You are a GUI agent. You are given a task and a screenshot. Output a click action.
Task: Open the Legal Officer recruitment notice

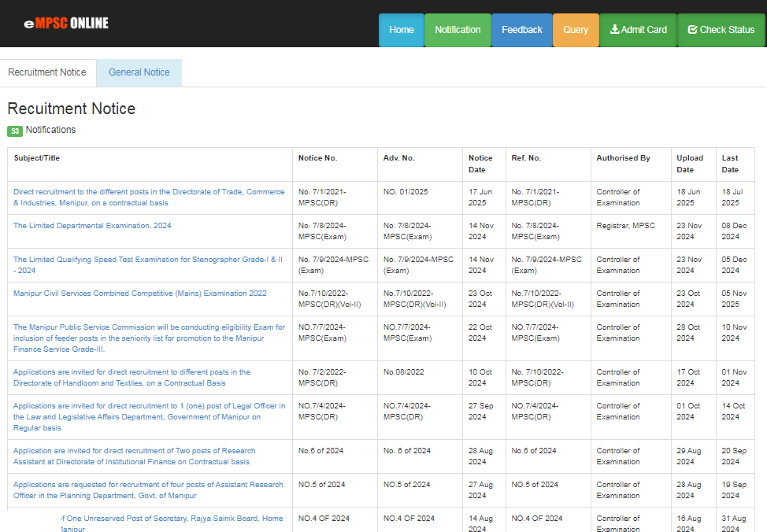(149, 417)
